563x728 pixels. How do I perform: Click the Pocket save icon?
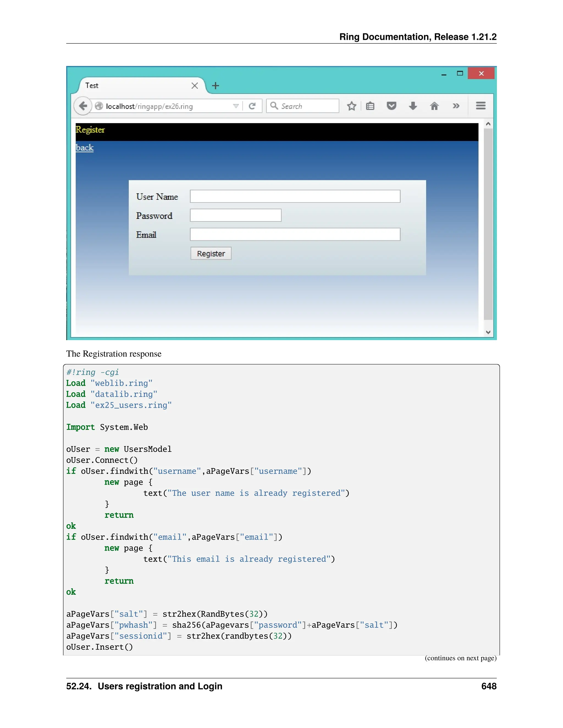(391, 106)
